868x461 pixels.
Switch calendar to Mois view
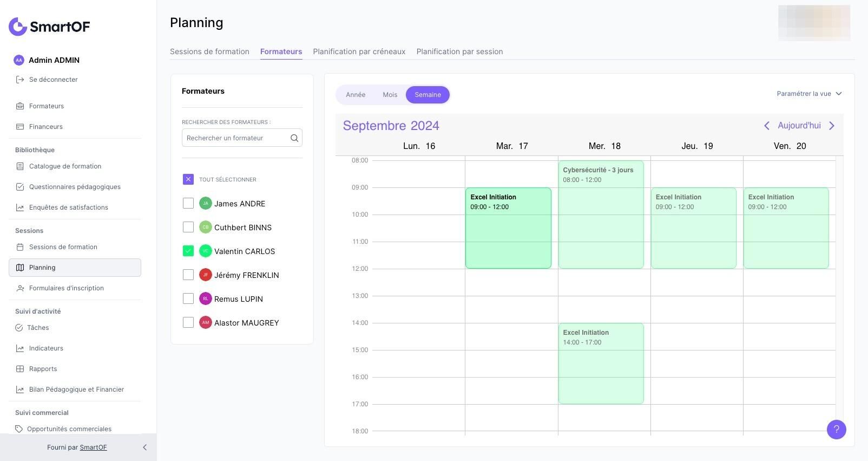(x=390, y=95)
